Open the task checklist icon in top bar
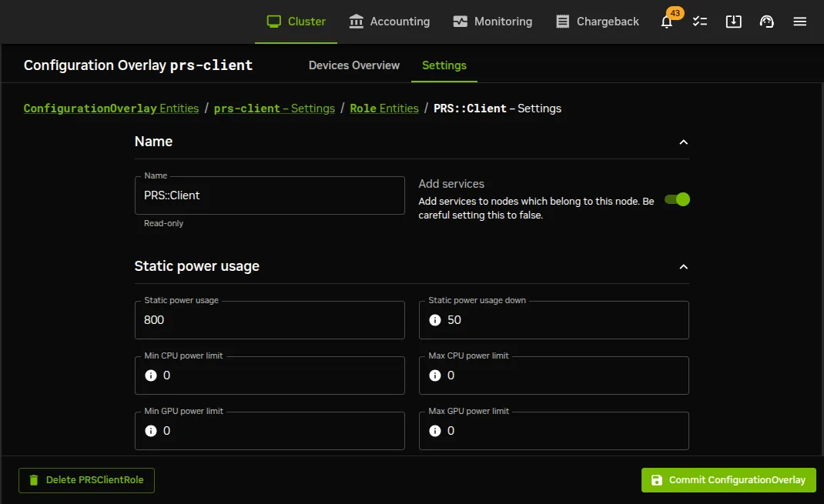The width and height of the screenshot is (824, 504). (700, 22)
